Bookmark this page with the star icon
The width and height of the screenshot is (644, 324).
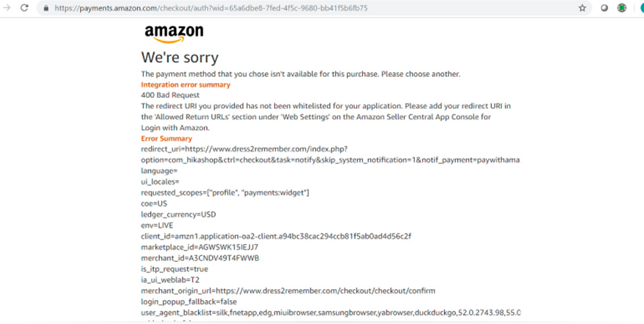click(582, 9)
